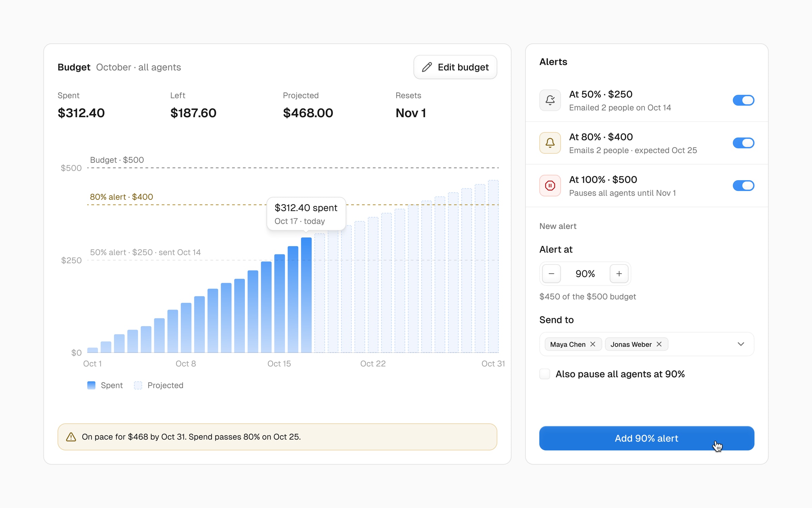Click the Projected legend swatch
812x508 pixels.
pyautogui.click(x=138, y=385)
